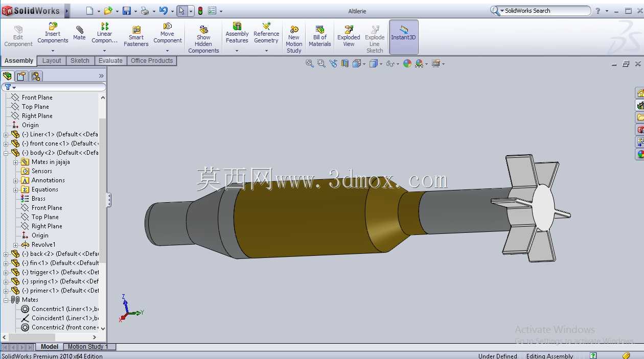The width and height of the screenshot is (644, 359).
Task: Open the Help question mark button
Action: pos(598,11)
